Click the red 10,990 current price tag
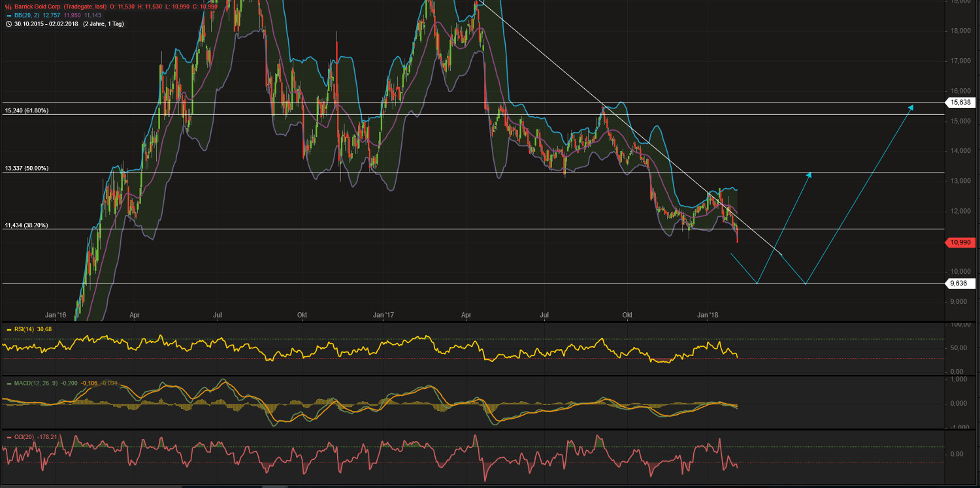This screenshot has height=488, width=980. [960, 242]
